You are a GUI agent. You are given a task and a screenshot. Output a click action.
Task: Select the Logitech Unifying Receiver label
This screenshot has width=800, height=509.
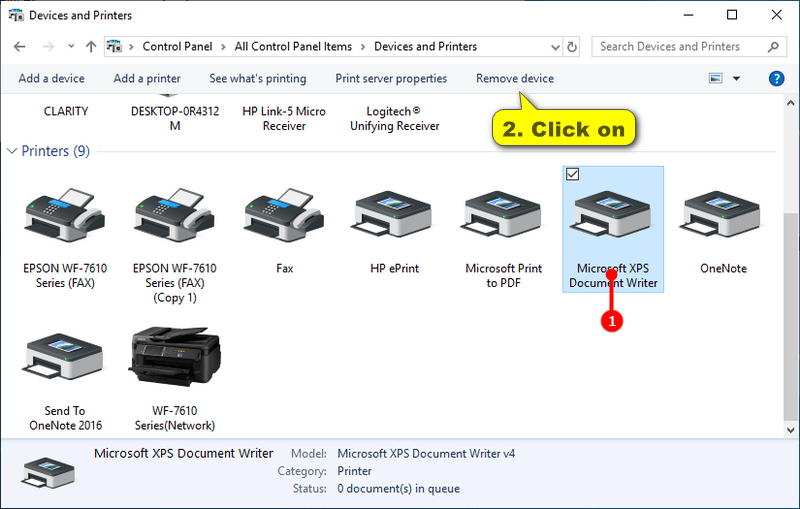[394, 118]
